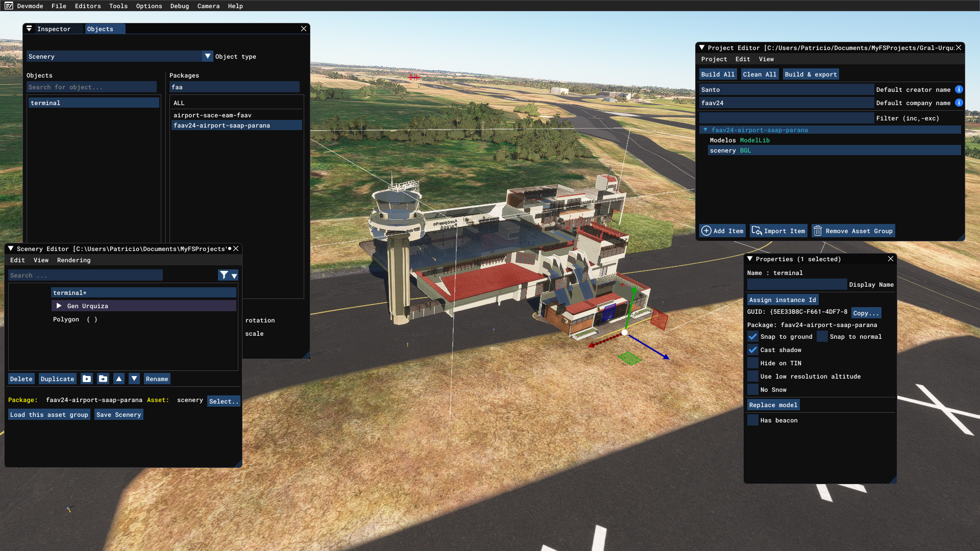Viewport: 980px width, 551px height.
Task: Collapse the faav24-airport-saap-parana asset group
Action: point(706,130)
